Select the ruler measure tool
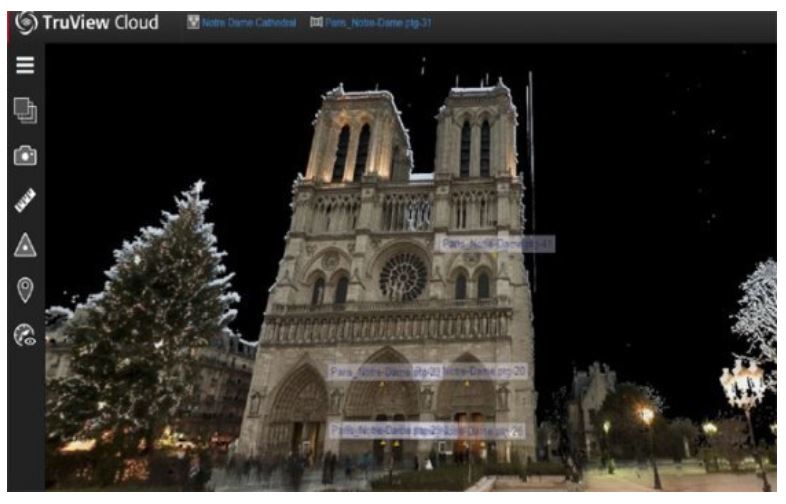Image resolution: width=786 pixels, height=504 pixels. pos(25,201)
